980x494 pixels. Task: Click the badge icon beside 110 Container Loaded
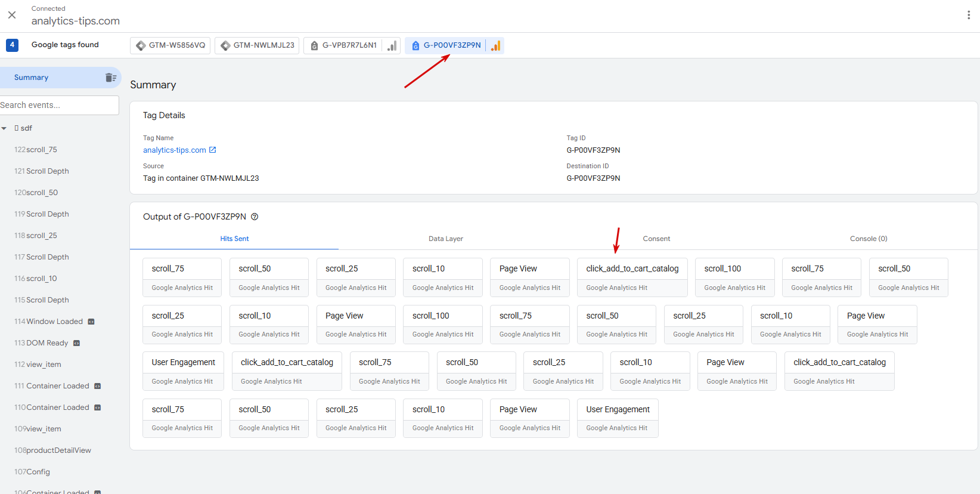[98, 407]
